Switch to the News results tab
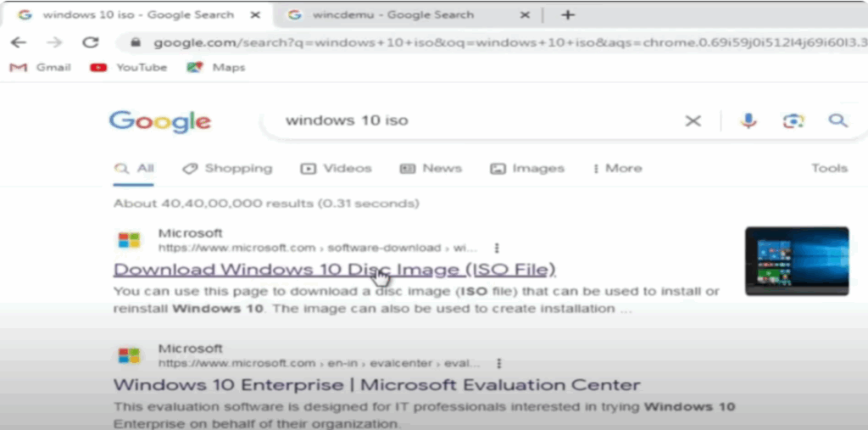The width and height of the screenshot is (868, 430). tap(431, 169)
